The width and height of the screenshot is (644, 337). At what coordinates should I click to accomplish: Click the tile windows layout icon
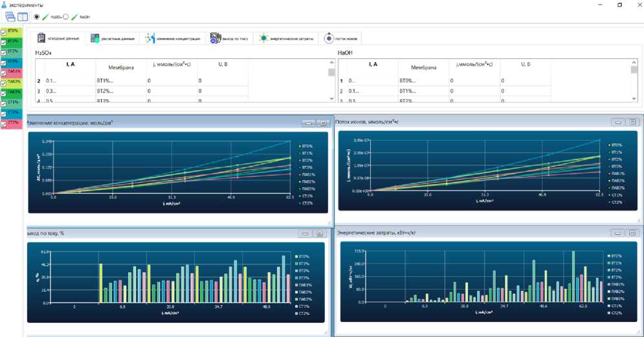click(23, 17)
